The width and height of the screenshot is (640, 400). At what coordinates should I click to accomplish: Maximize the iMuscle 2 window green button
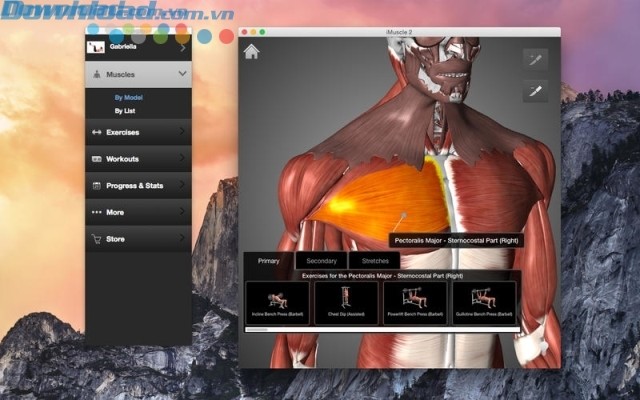[x=262, y=32]
